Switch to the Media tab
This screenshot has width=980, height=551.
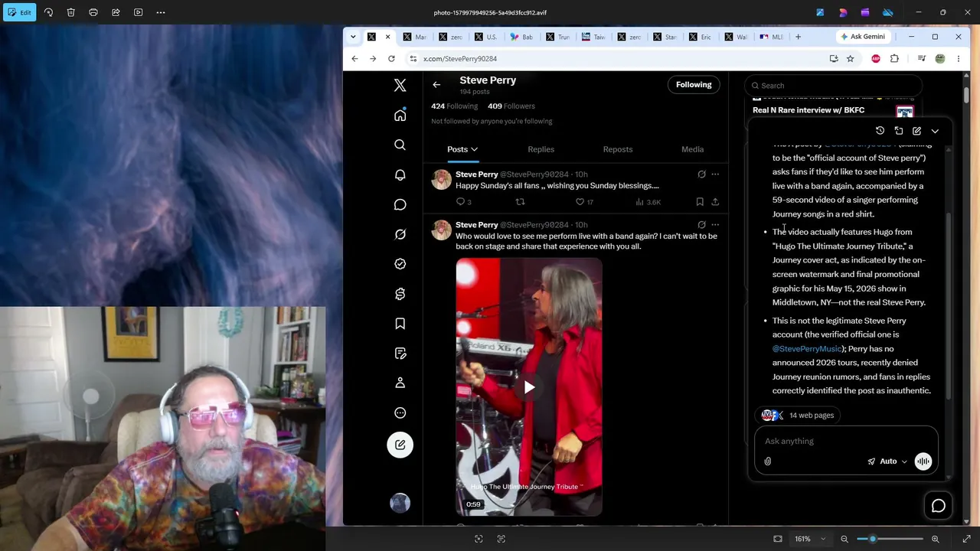pyautogui.click(x=692, y=149)
